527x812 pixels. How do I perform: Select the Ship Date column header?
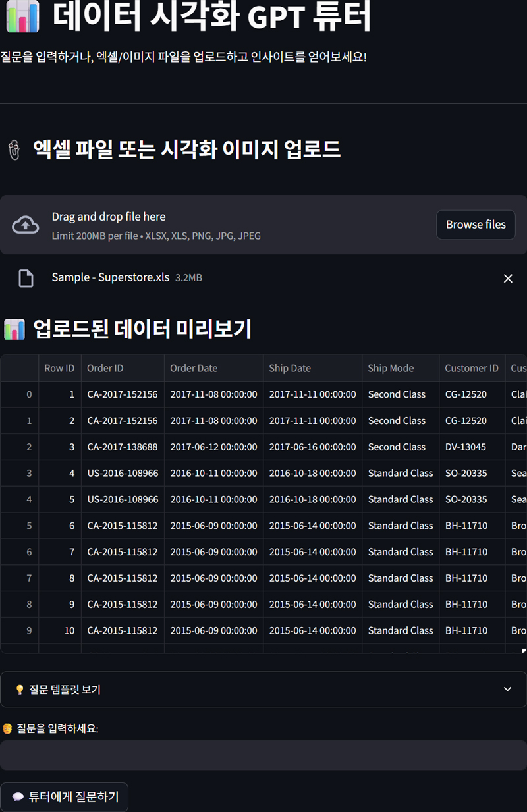coord(290,368)
